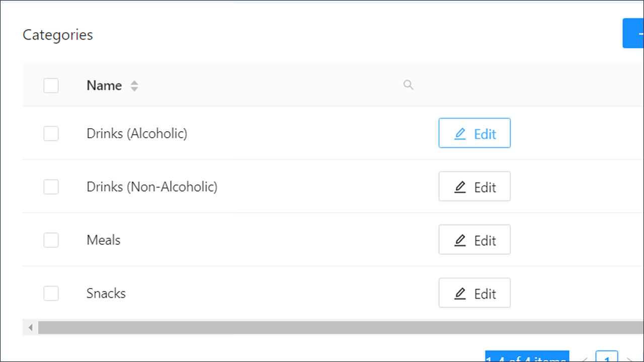644x362 pixels.
Task: Click pencil icon in Snacks Edit button
Action: (x=460, y=294)
